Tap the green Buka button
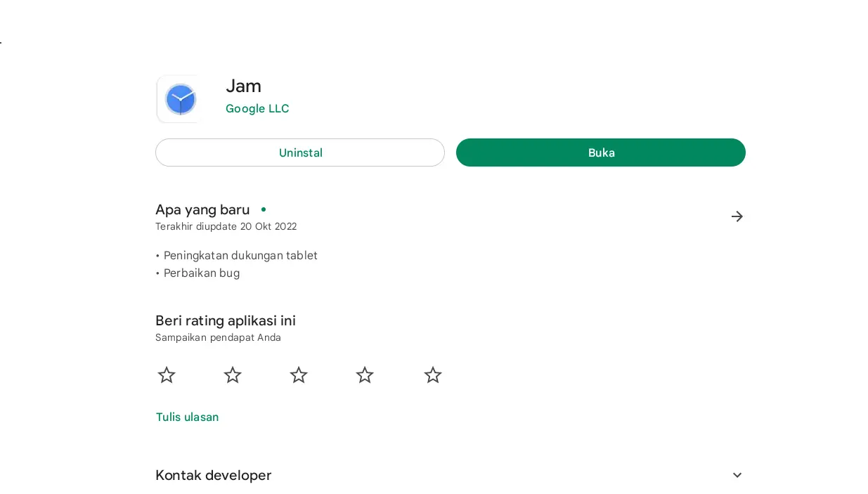The image size is (868, 494). [600, 152]
